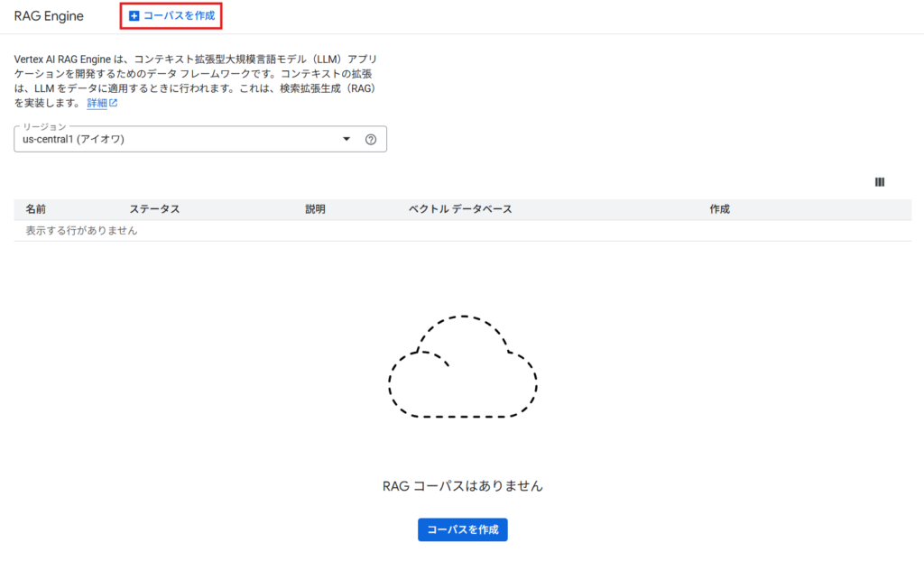Image resolution: width=924 pixels, height=570 pixels.
Task: Click the RAG コーパスはありません message
Action: pos(463,486)
